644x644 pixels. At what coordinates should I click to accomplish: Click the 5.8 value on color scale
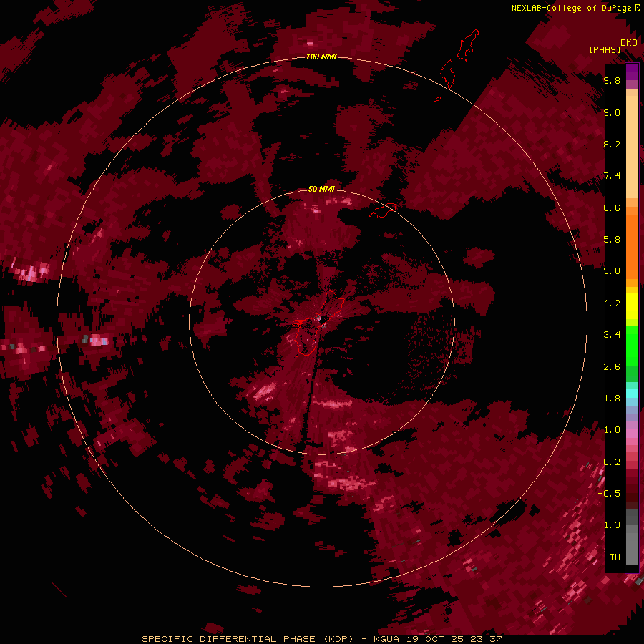612,240
